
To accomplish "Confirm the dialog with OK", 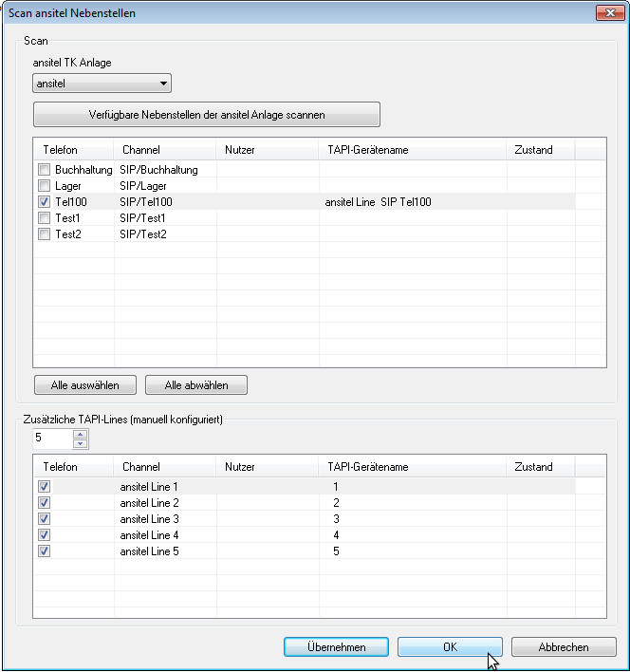I will [x=450, y=647].
